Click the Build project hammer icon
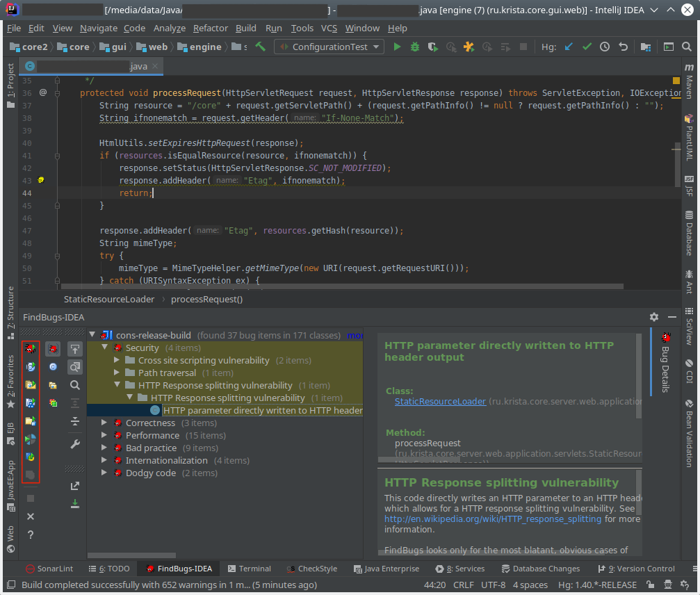Screen dimensions: 700x595 (261, 47)
